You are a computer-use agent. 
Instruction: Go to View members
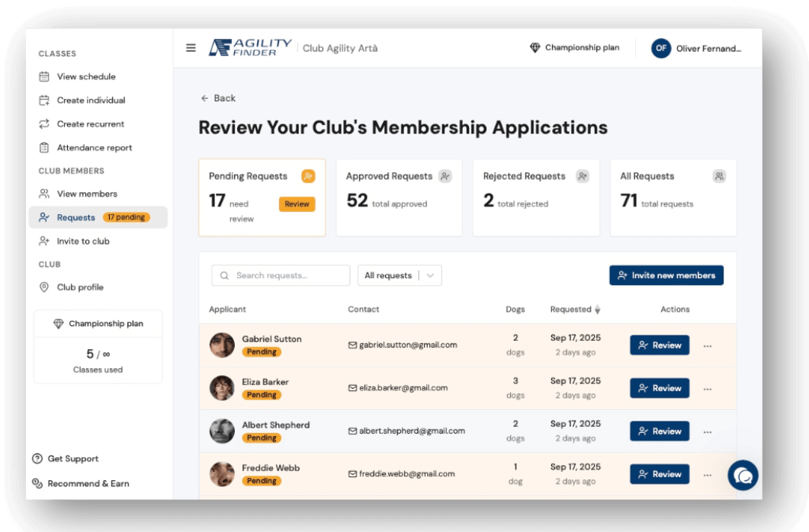(x=98, y=194)
